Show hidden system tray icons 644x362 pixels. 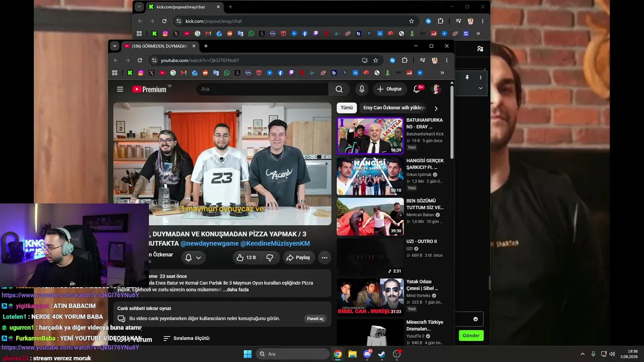583,354
